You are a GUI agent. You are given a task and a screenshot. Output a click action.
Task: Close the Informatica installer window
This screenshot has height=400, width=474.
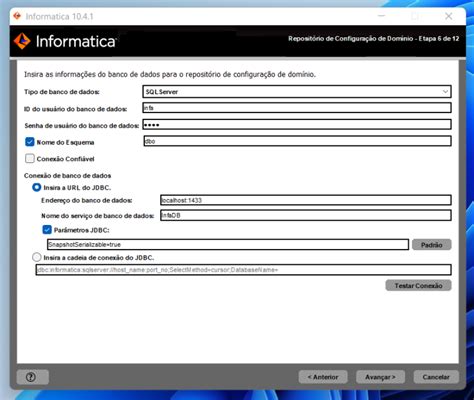[449, 16]
